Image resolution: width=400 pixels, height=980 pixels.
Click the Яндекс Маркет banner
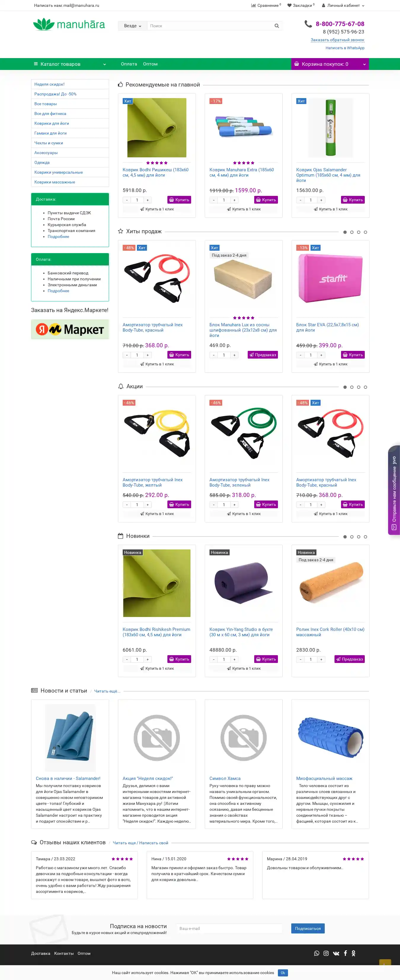click(70, 329)
